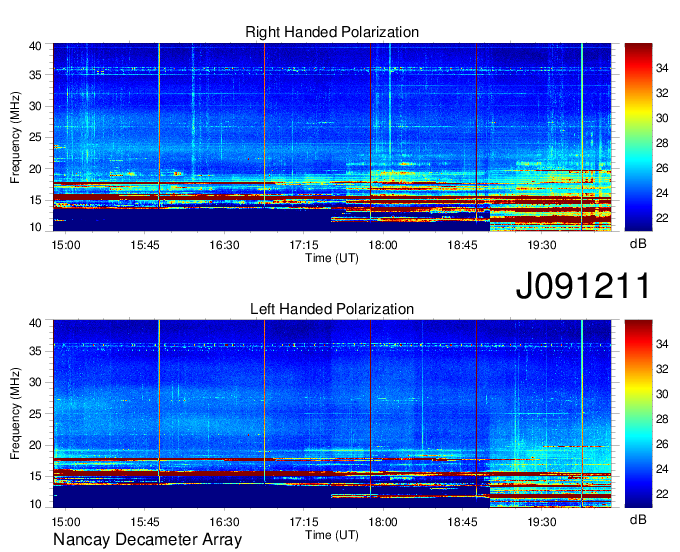Click "Time (UT)" label under the right-handed plot
This screenshot has width=680, height=552.
332,258
